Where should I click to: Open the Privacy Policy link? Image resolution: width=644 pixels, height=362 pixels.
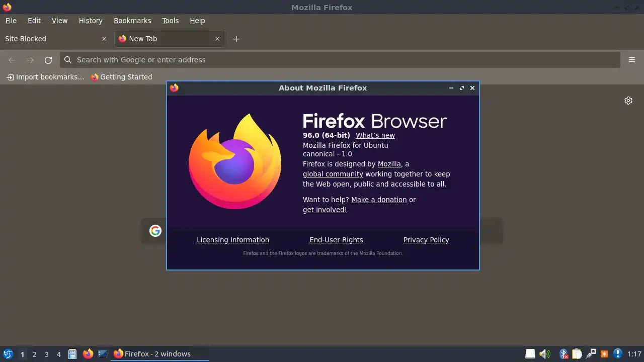[x=426, y=240]
